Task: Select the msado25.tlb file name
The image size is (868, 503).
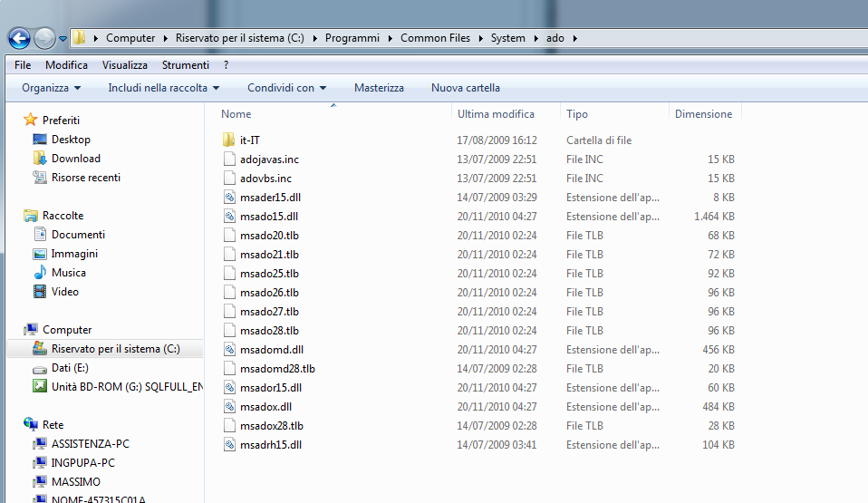Action: point(269,274)
